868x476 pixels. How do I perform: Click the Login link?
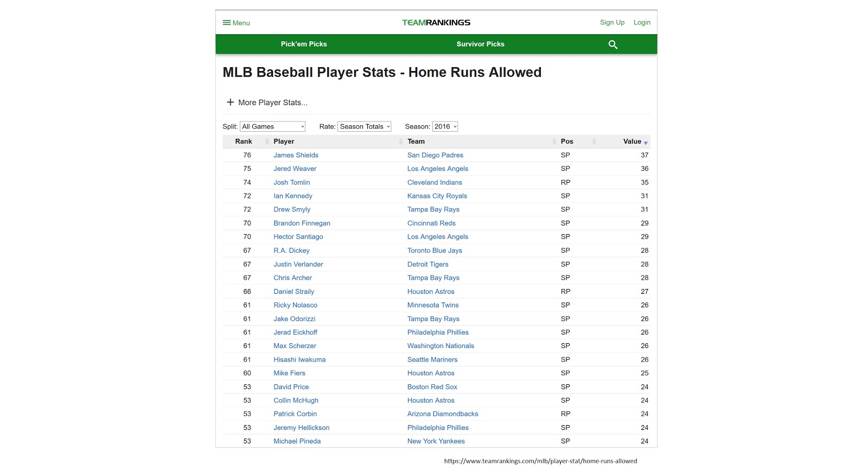tap(641, 22)
